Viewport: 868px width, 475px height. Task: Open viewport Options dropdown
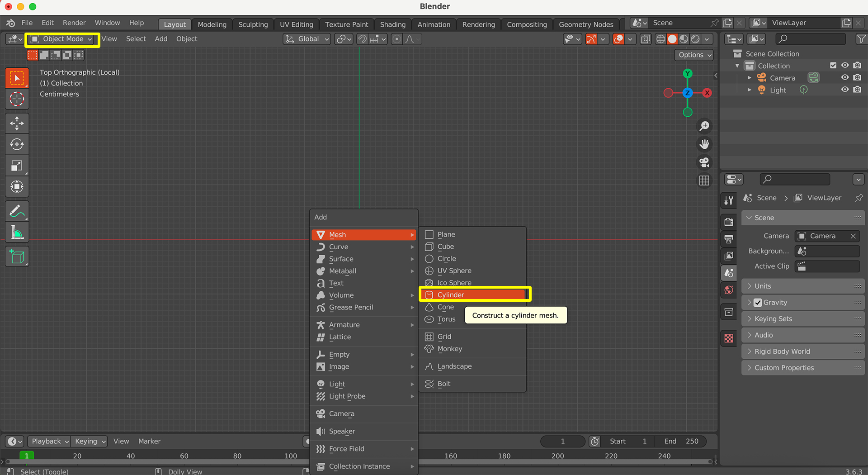coord(694,55)
